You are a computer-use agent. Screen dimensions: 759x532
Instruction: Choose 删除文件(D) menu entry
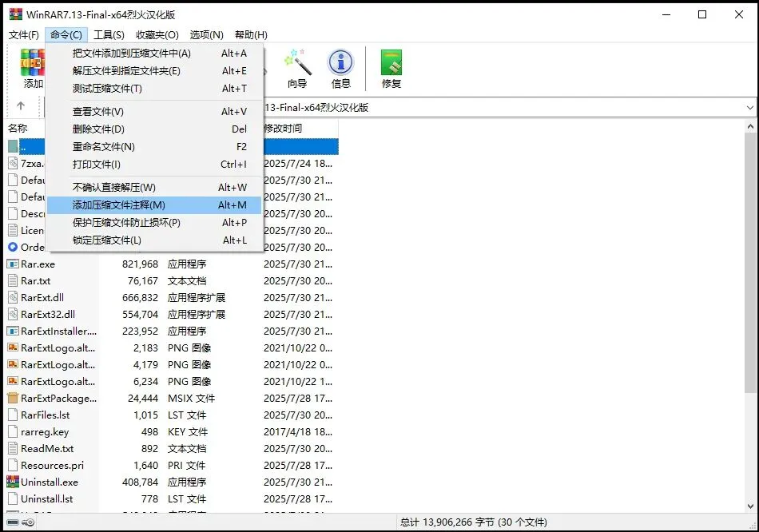point(155,129)
